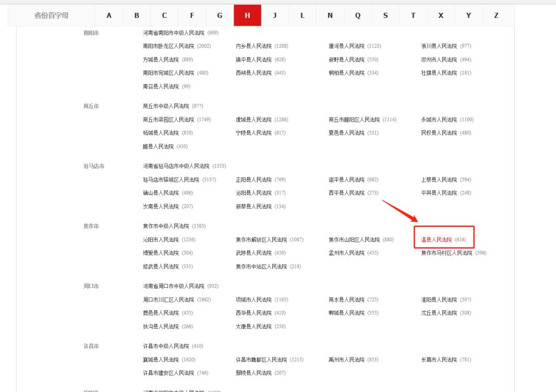Open 平舆县人民法院 link

click(439, 193)
